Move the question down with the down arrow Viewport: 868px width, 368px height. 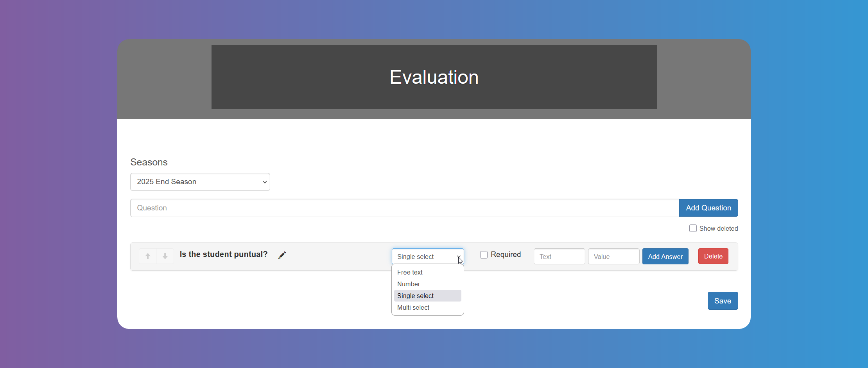click(165, 256)
